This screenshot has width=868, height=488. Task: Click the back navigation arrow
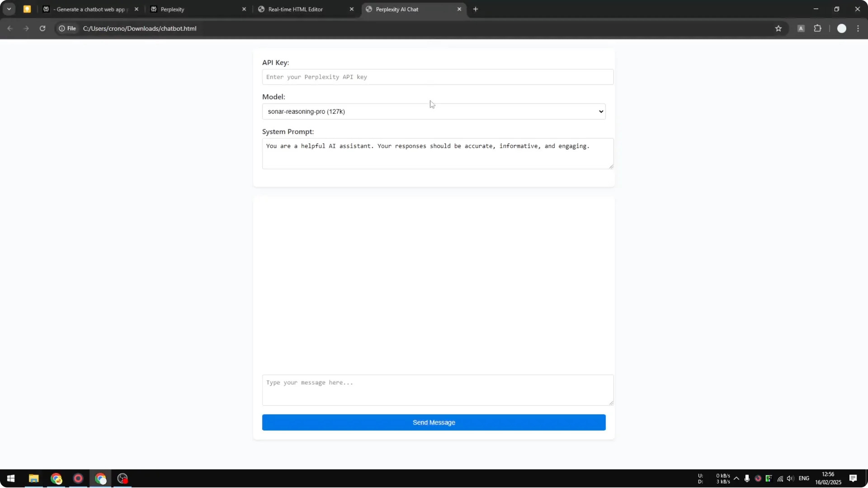pos(9,28)
